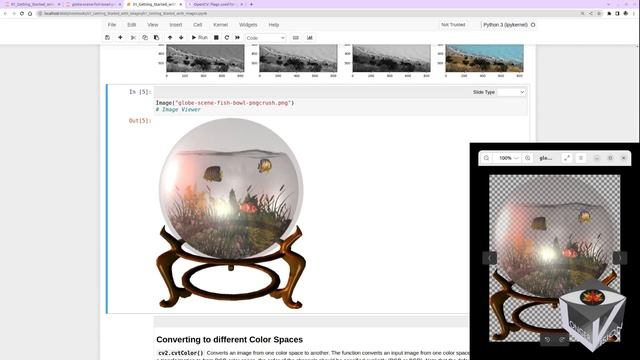The width and height of the screenshot is (640, 360).
Task: Click the Converting to different Color Spaces heading
Action: coord(229,340)
